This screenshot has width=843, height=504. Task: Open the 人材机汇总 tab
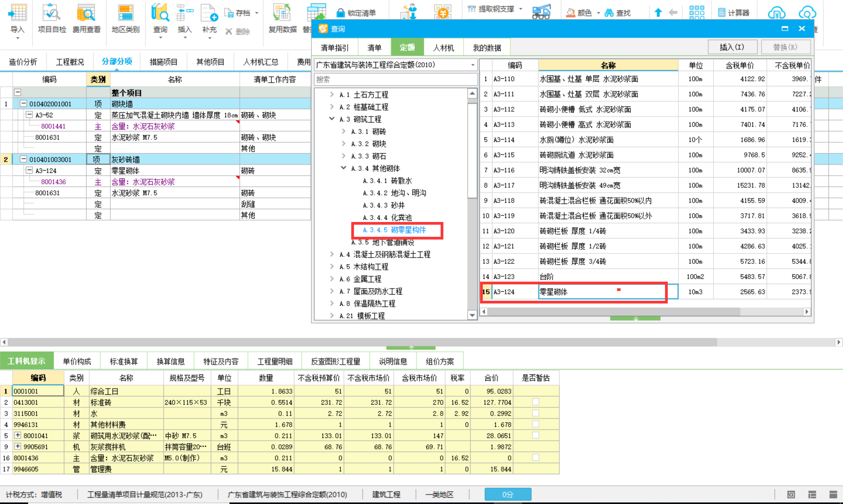point(261,62)
